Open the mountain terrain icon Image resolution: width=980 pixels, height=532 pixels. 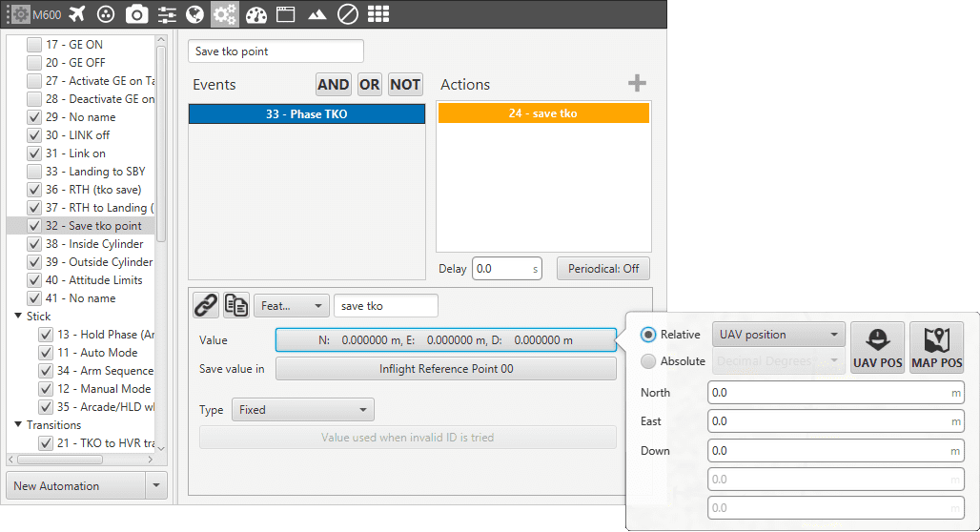pyautogui.click(x=316, y=14)
